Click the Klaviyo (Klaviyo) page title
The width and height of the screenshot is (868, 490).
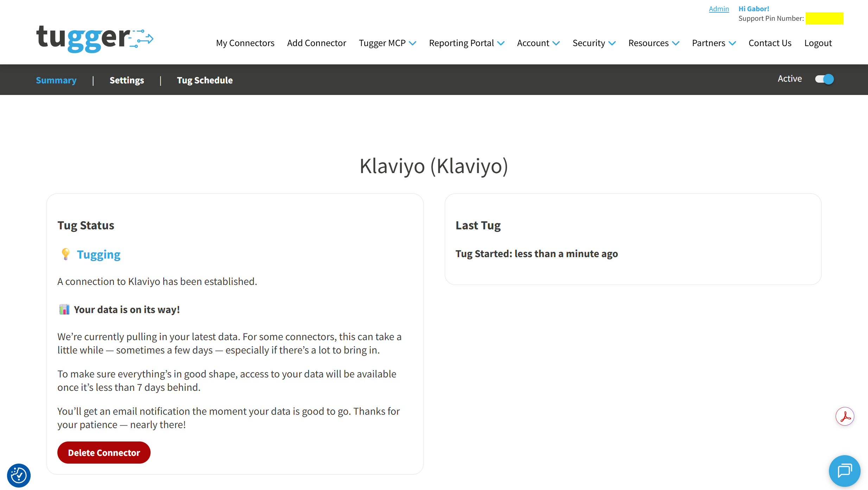click(x=434, y=166)
